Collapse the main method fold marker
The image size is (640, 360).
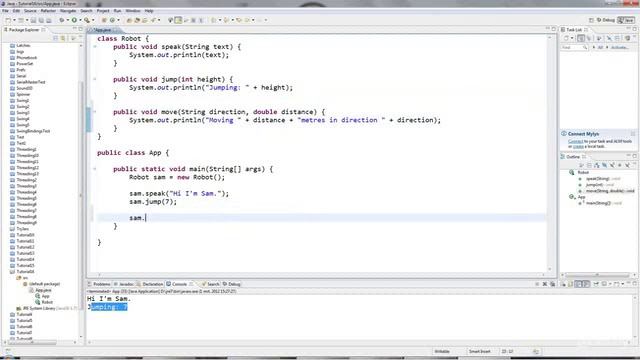(x=95, y=169)
